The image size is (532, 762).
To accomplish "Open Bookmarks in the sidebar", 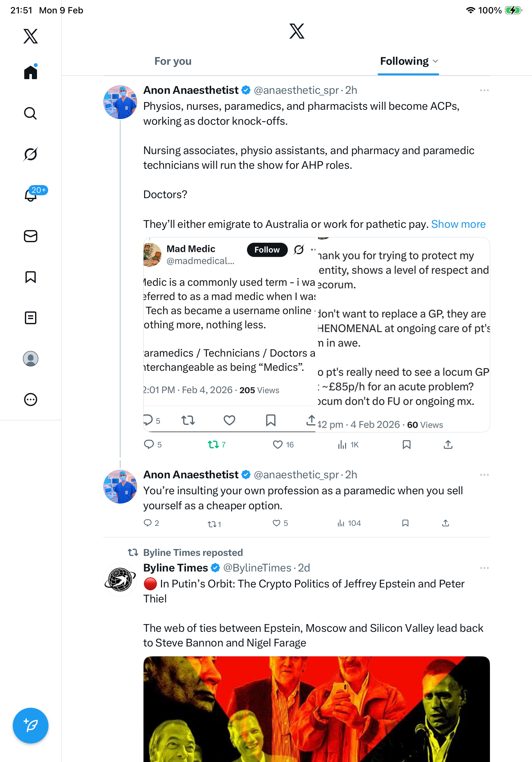I will click(31, 277).
